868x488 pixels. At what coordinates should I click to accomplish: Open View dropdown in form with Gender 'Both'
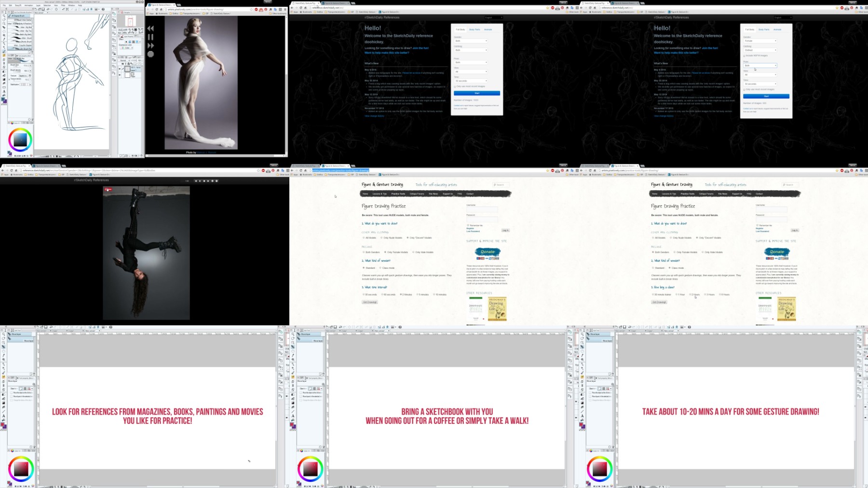pos(471,71)
